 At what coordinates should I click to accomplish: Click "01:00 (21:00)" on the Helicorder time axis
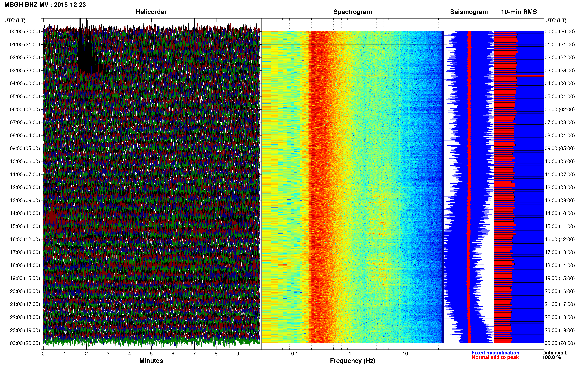[25, 45]
